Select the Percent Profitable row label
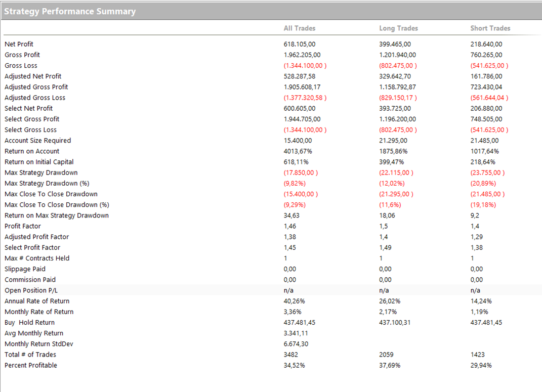 (x=30, y=365)
